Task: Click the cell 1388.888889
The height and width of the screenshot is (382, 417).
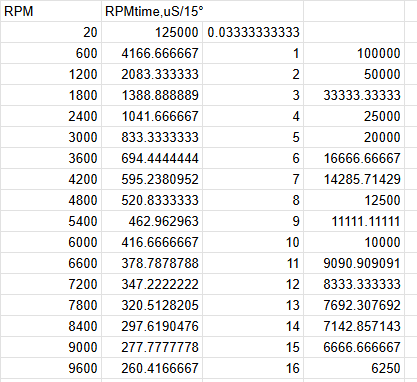Action: click(152, 95)
